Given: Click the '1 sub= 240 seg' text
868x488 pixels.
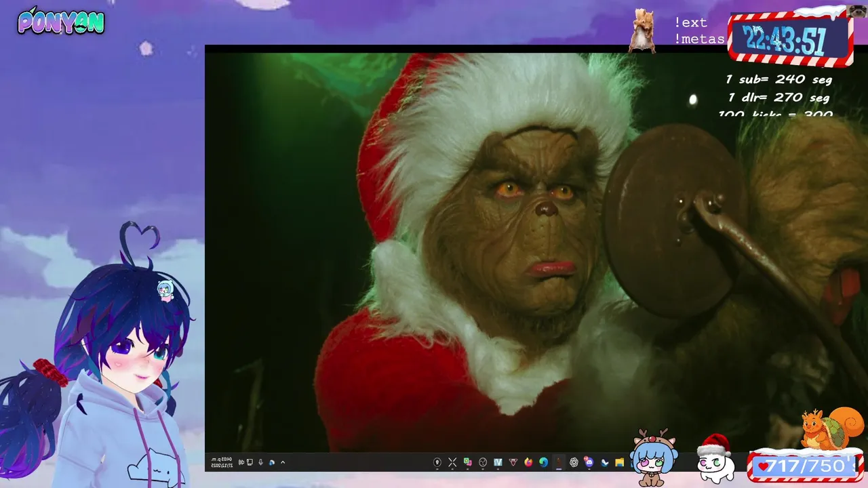Looking at the screenshot, I should (x=779, y=79).
